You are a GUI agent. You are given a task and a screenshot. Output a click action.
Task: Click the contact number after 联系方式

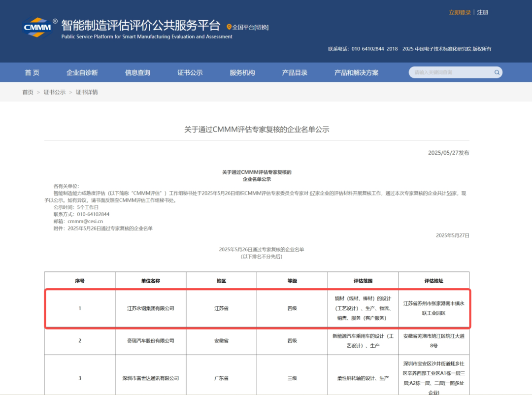click(x=93, y=214)
